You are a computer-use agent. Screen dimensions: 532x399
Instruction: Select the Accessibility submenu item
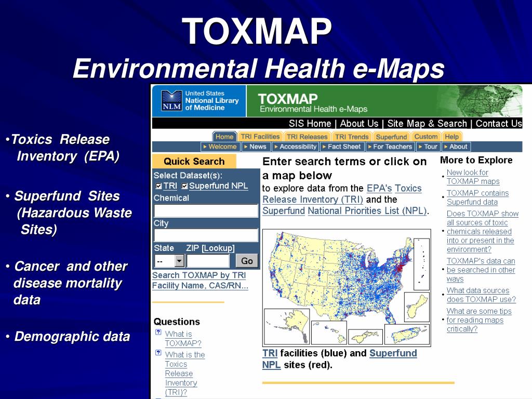pyautogui.click(x=295, y=147)
